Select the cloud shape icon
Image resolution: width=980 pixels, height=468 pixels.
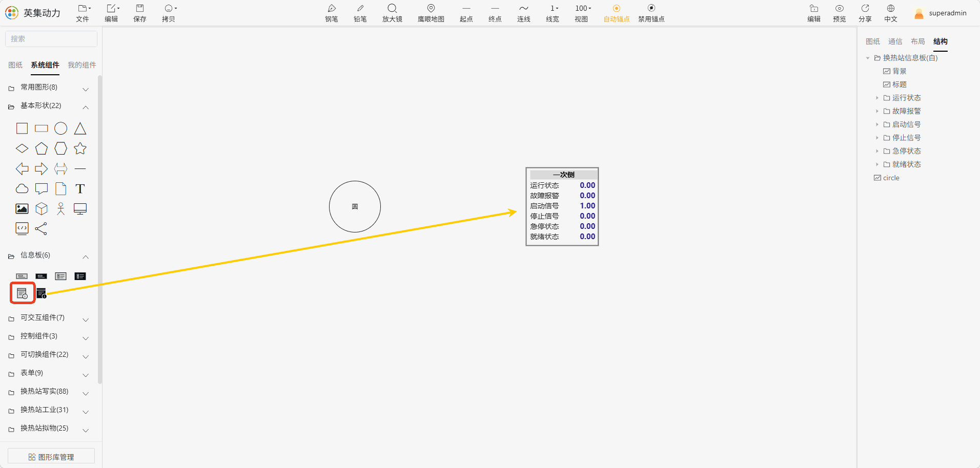(x=22, y=188)
